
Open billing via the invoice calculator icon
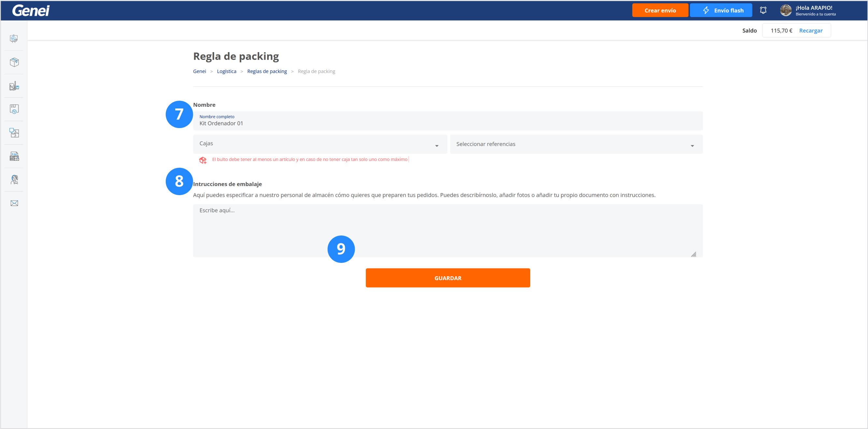click(14, 156)
